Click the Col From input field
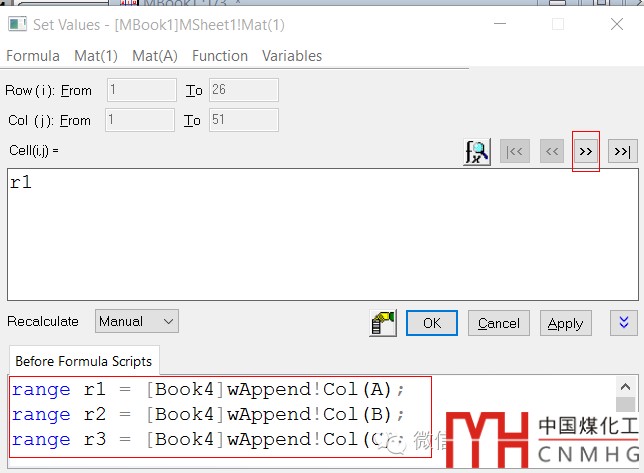644x473 pixels. [x=140, y=120]
